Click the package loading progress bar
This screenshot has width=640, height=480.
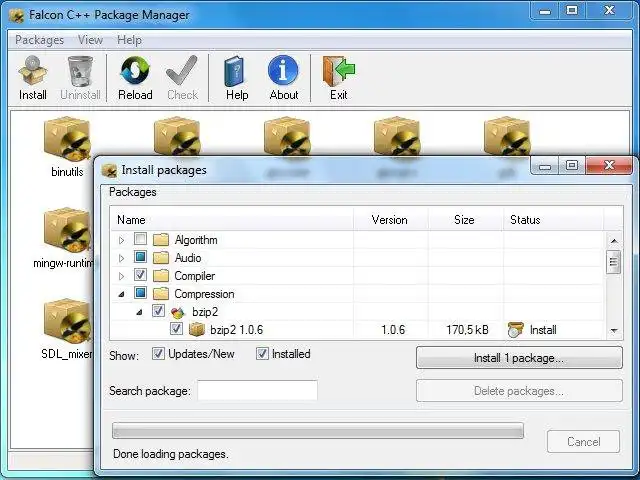[318, 431]
